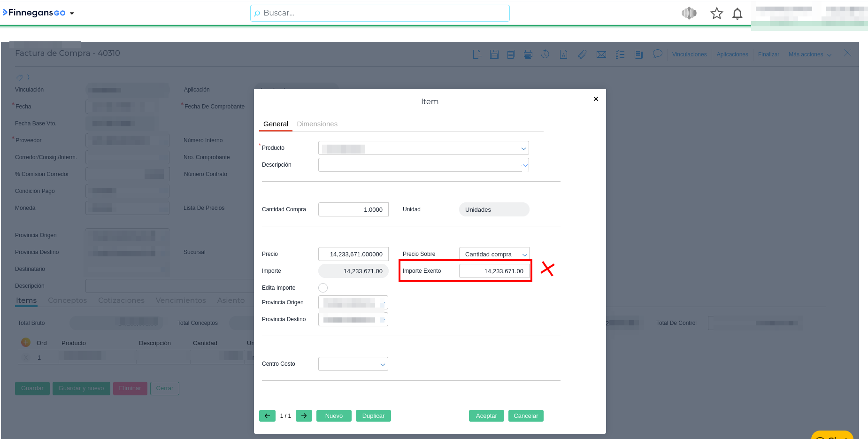Click the print icon in invoice toolbar
The width and height of the screenshot is (868, 439).
coord(528,54)
